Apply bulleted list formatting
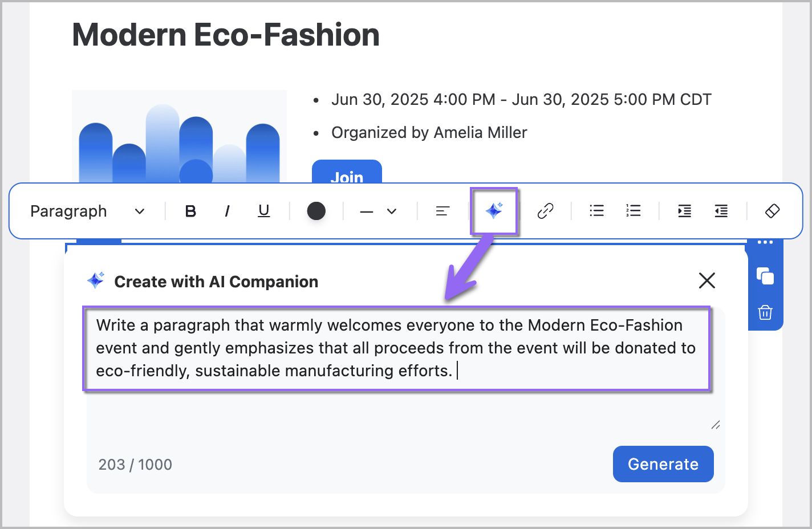This screenshot has height=529, width=812. (596, 211)
